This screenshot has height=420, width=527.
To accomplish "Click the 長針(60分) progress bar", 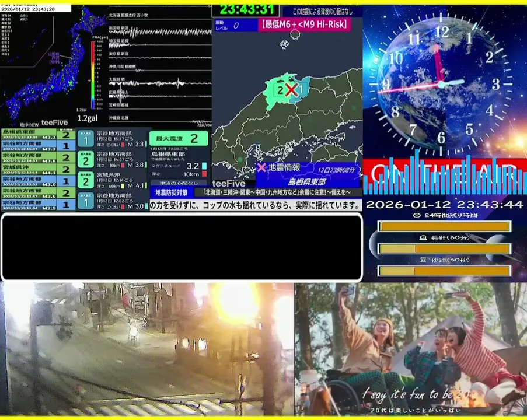I will 444,249.
